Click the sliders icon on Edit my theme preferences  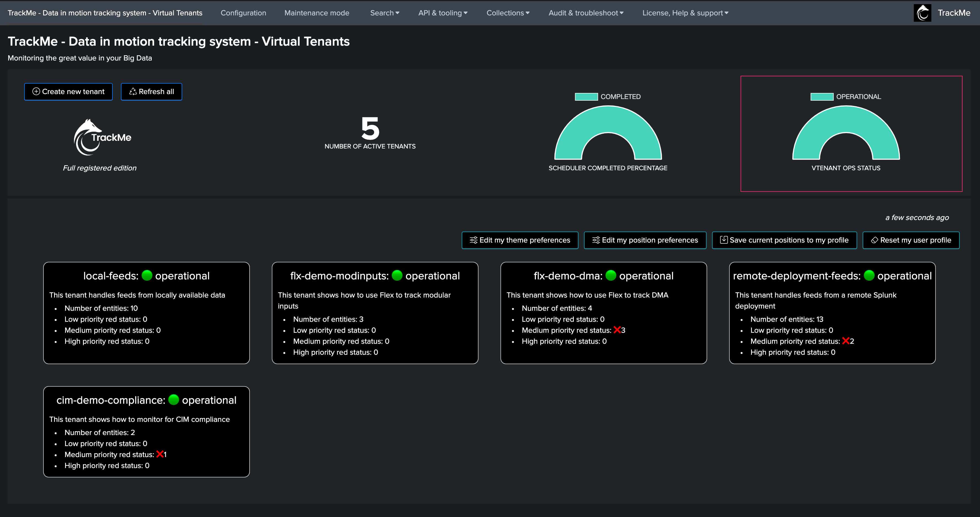pyautogui.click(x=474, y=240)
